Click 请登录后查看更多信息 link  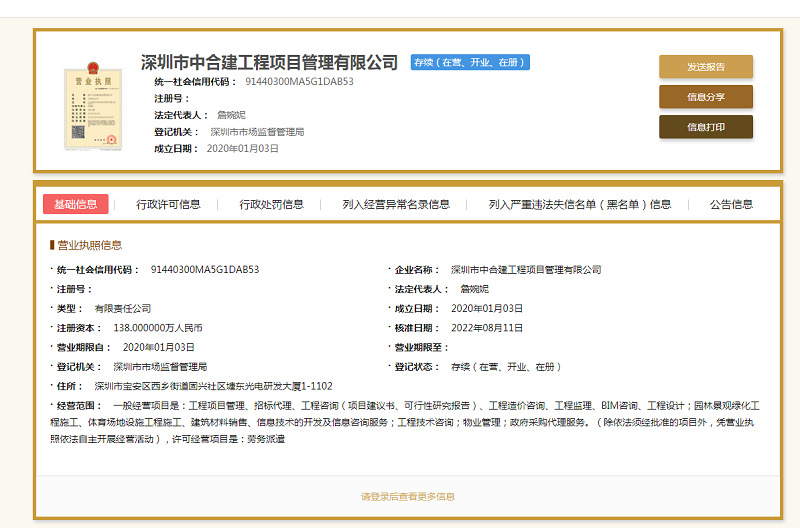pyautogui.click(x=408, y=496)
